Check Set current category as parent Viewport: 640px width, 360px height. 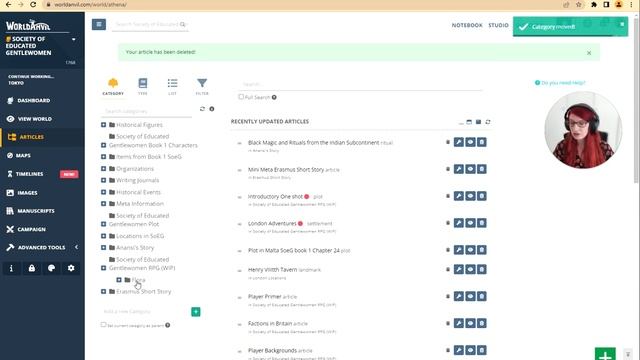(x=103, y=325)
